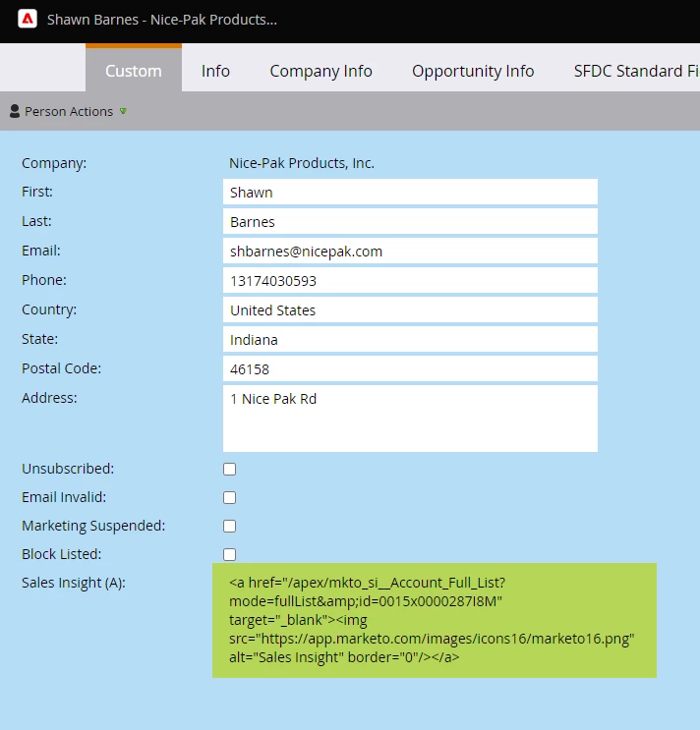The height and width of the screenshot is (730, 700).
Task: Click the Email field with shbarnes@nicepak.com
Action: click(410, 251)
